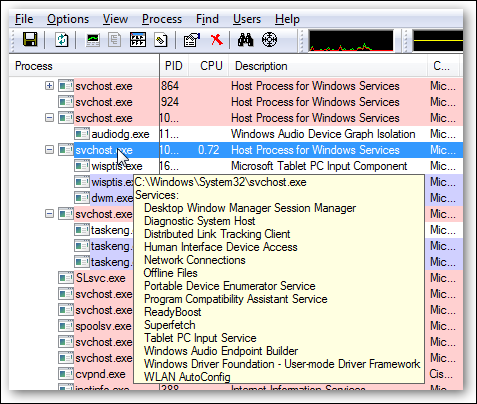
Task: Select the audiodg.exe process row
Action: point(236,134)
